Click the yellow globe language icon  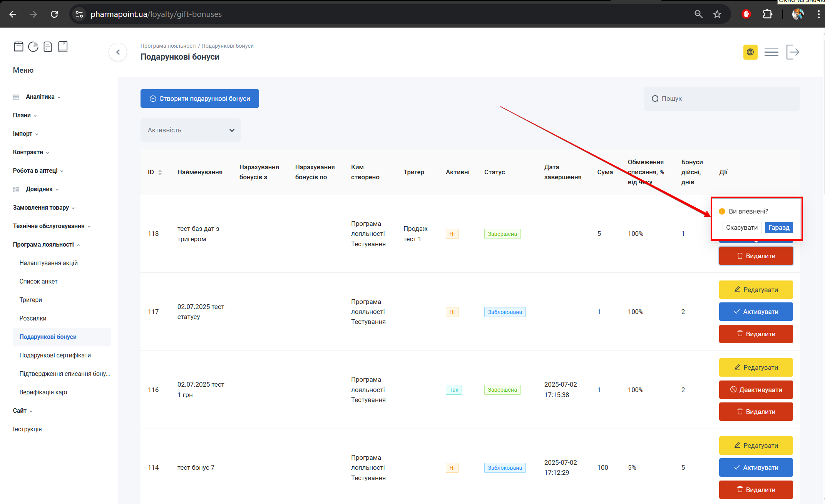[750, 52]
